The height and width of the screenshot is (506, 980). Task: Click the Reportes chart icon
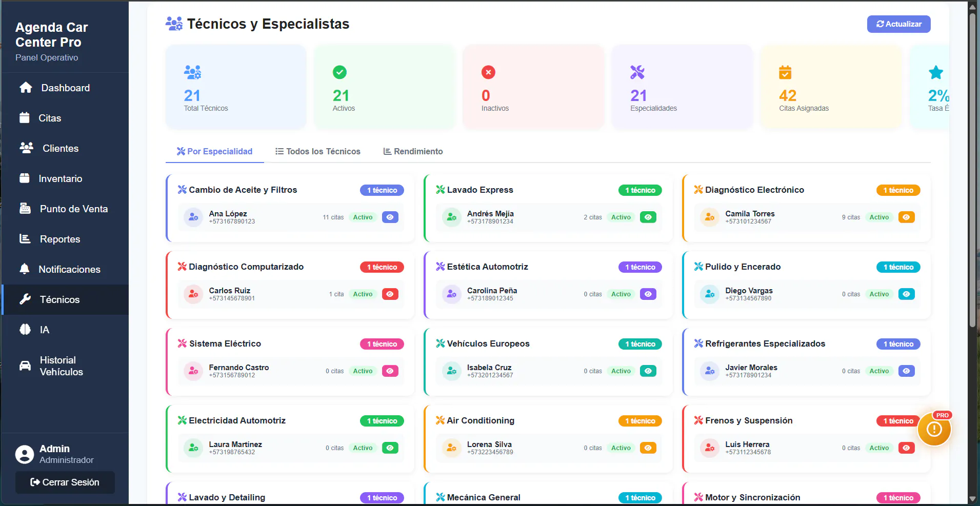point(25,239)
